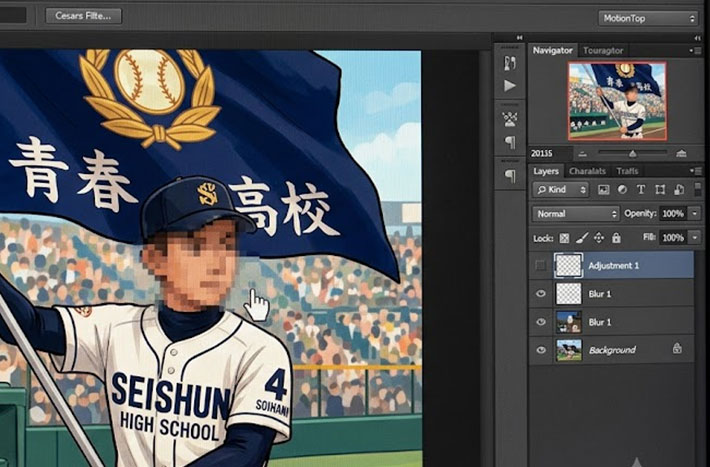Show the Adjustment 1 layer visibility box
710x467 pixels.
[x=541, y=265]
